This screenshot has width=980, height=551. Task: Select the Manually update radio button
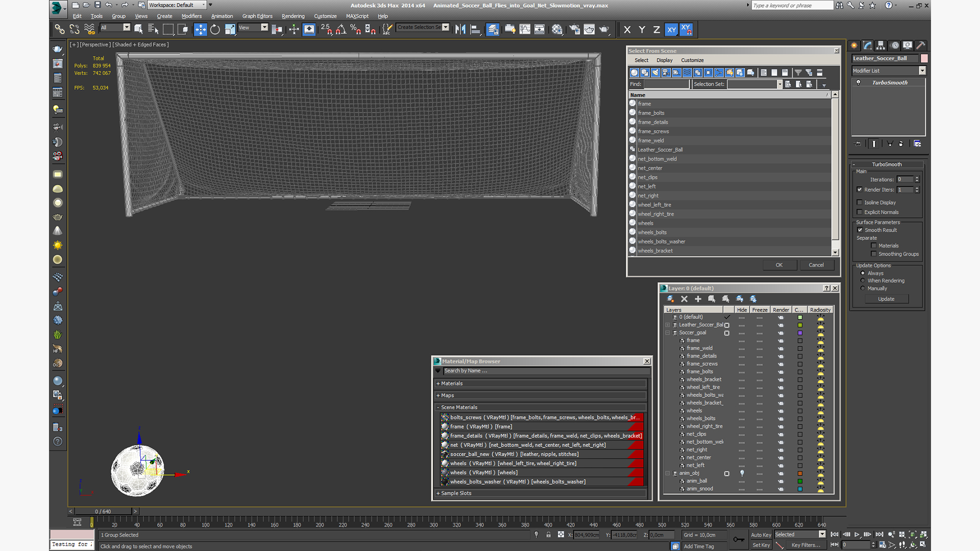(863, 288)
